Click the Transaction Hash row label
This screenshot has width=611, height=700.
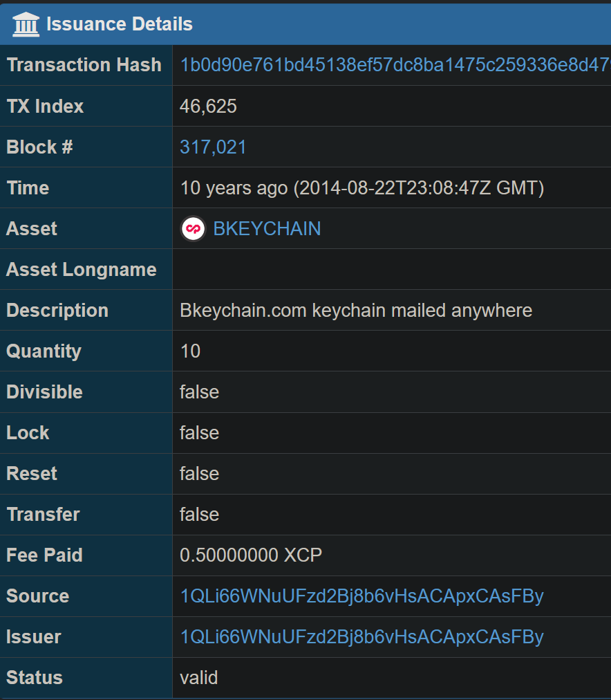click(84, 65)
